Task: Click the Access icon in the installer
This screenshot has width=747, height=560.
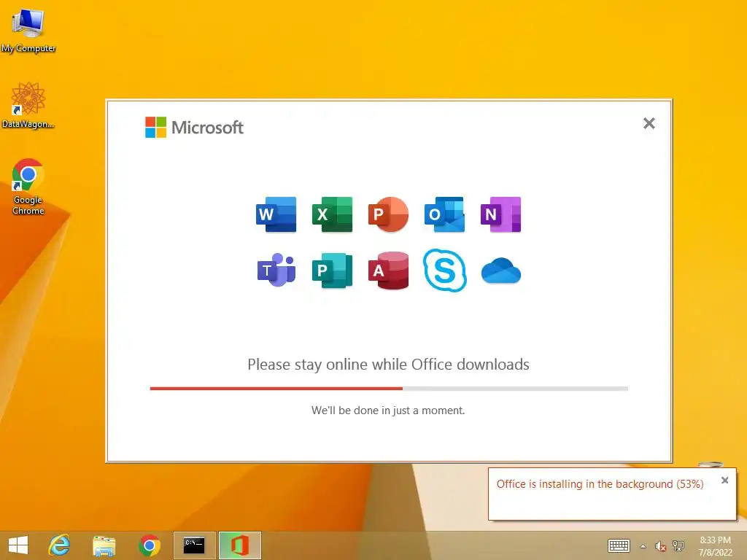Action: click(x=388, y=271)
